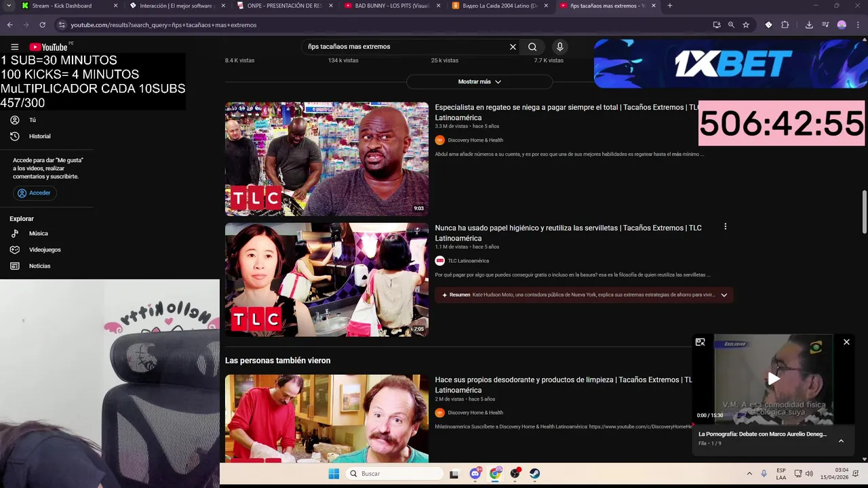Expand the miniplayer queue chevron
868x488 pixels.
click(x=841, y=441)
